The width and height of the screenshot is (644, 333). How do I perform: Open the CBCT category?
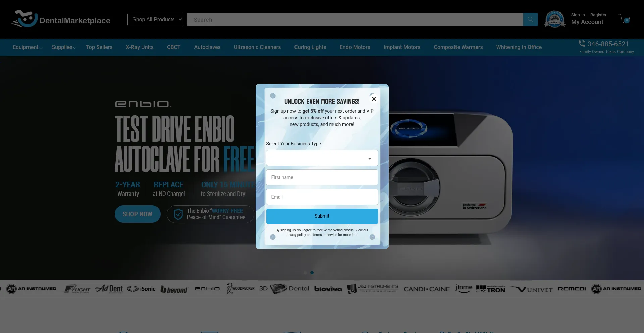point(174,47)
